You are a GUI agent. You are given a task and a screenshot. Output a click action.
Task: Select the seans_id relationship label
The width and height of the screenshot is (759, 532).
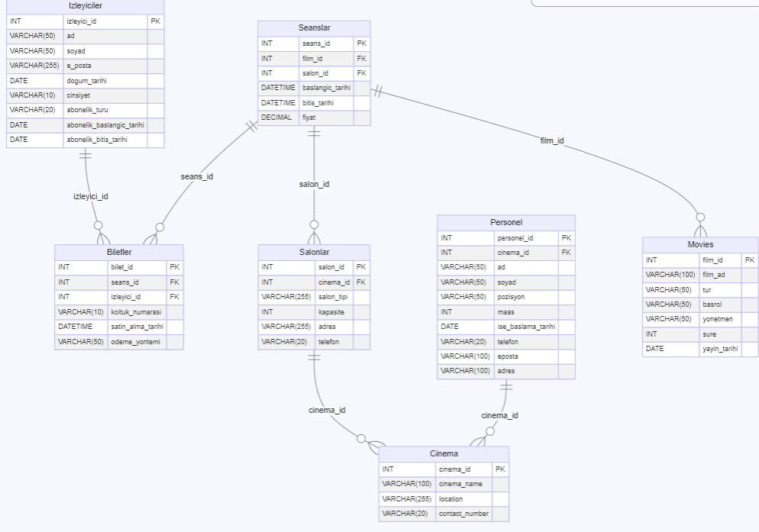(196, 176)
